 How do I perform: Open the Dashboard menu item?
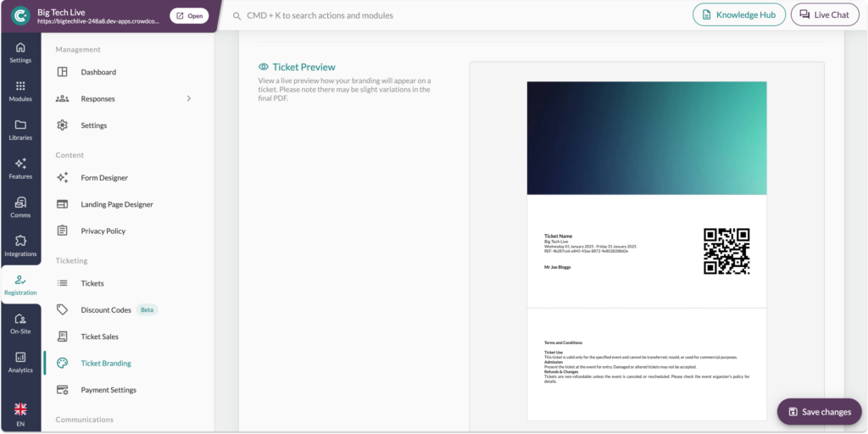coord(98,72)
